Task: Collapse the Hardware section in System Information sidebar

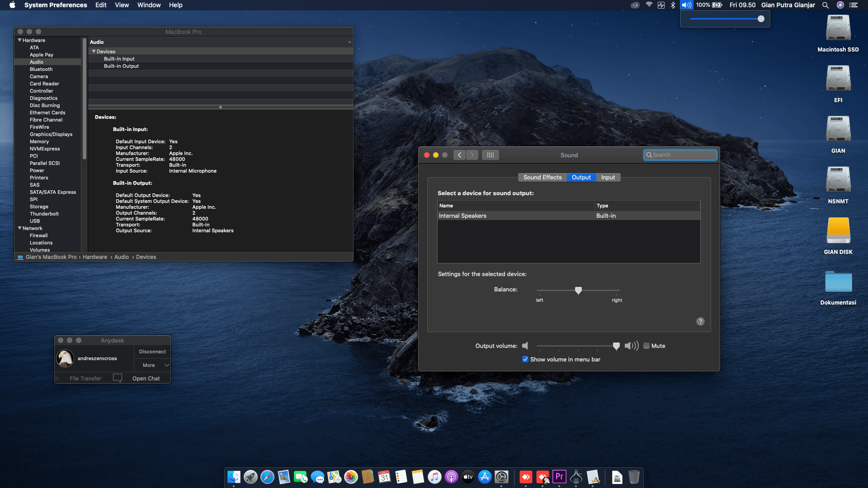Action: click(x=20, y=40)
